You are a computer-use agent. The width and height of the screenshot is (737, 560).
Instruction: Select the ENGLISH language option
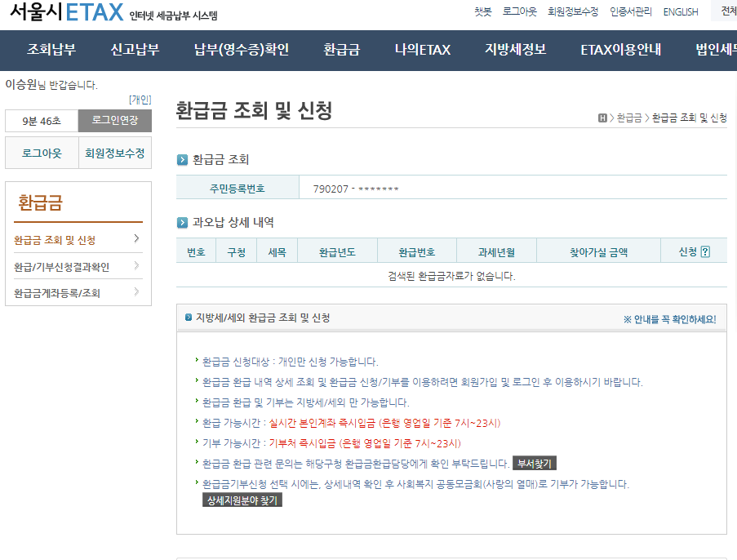(680, 11)
